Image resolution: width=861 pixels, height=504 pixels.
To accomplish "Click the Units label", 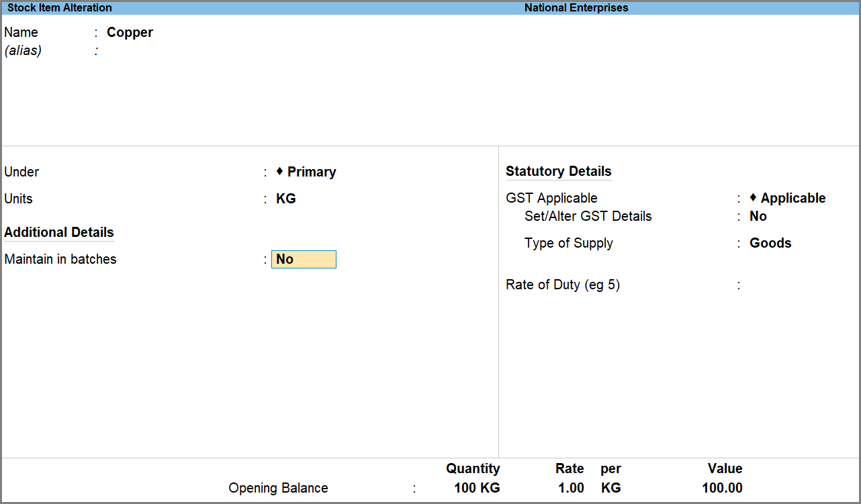I will pos(18,199).
